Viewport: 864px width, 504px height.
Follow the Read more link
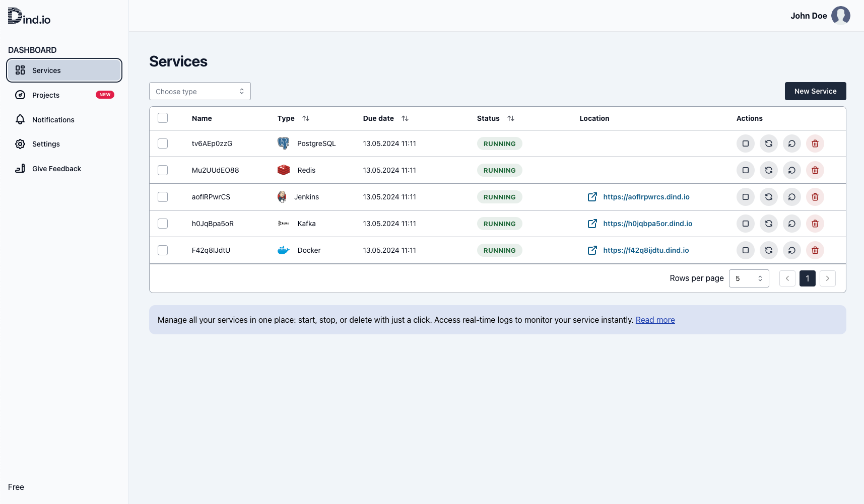pyautogui.click(x=655, y=320)
